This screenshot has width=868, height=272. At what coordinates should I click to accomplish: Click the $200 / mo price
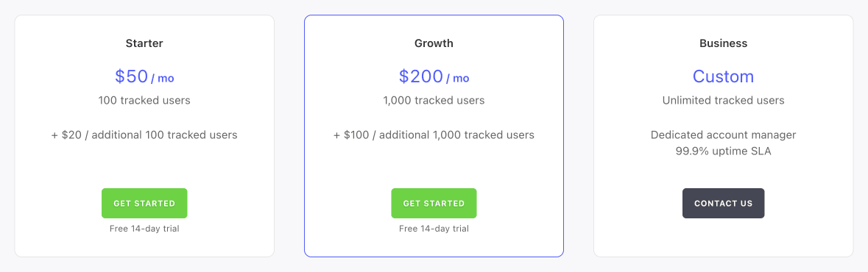[x=434, y=76]
